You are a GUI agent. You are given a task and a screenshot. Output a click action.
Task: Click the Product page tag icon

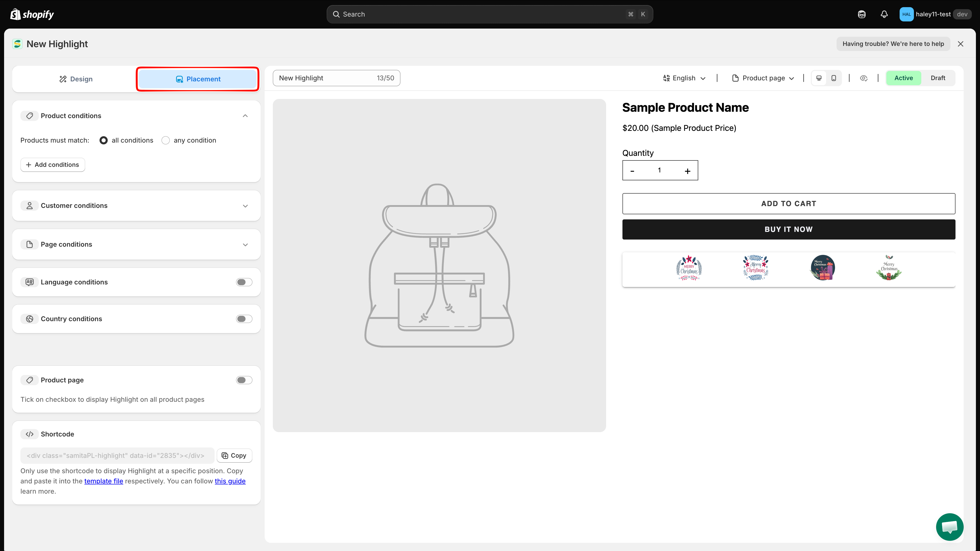(x=29, y=380)
